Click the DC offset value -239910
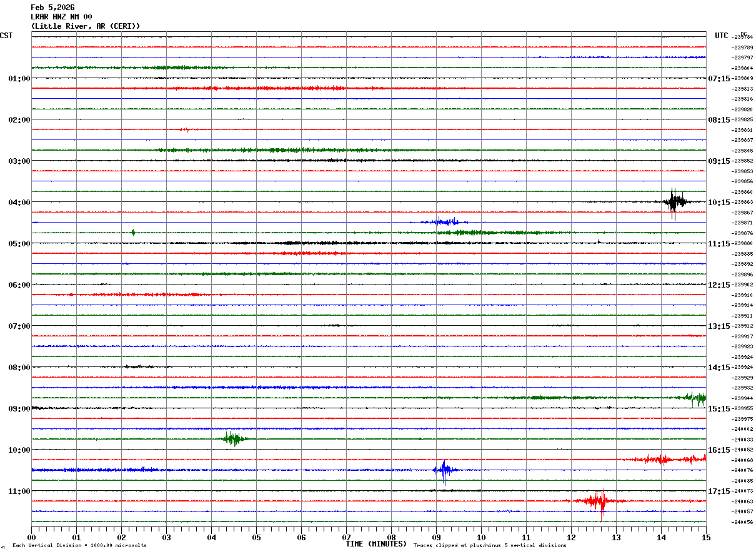 (742, 295)
